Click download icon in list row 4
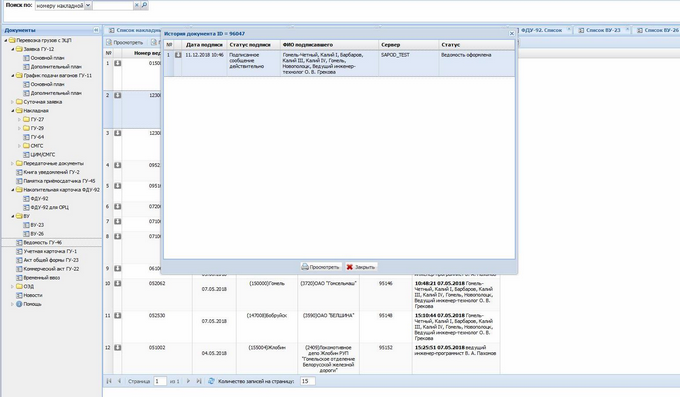Image resolution: width=680 pixels, height=397 pixels. click(x=118, y=165)
